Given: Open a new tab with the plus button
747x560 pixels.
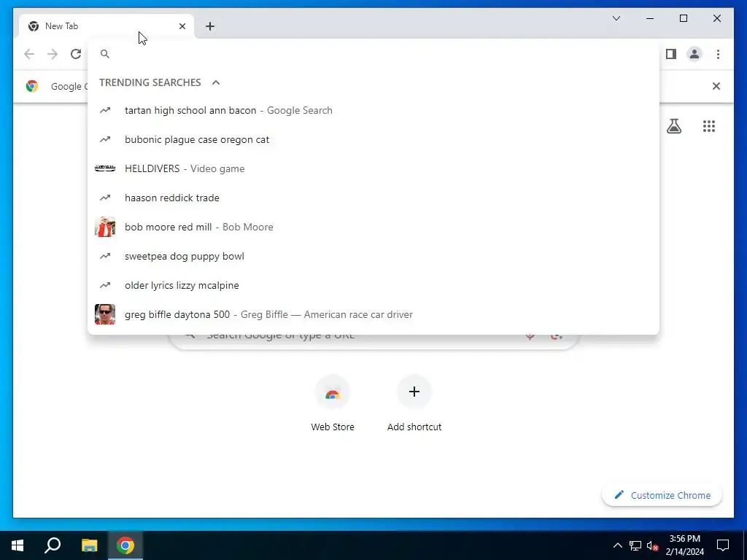Looking at the screenshot, I should [x=210, y=26].
